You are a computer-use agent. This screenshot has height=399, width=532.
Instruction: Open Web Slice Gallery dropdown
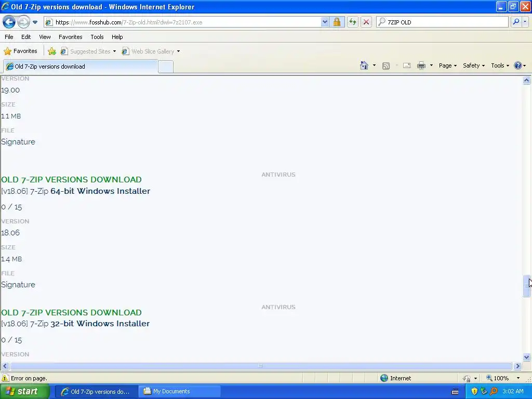click(151, 51)
